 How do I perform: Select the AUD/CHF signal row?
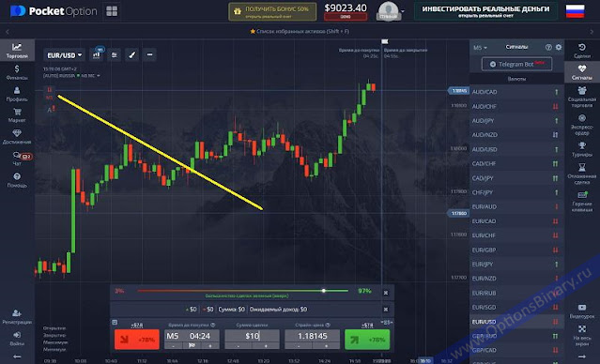point(516,106)
